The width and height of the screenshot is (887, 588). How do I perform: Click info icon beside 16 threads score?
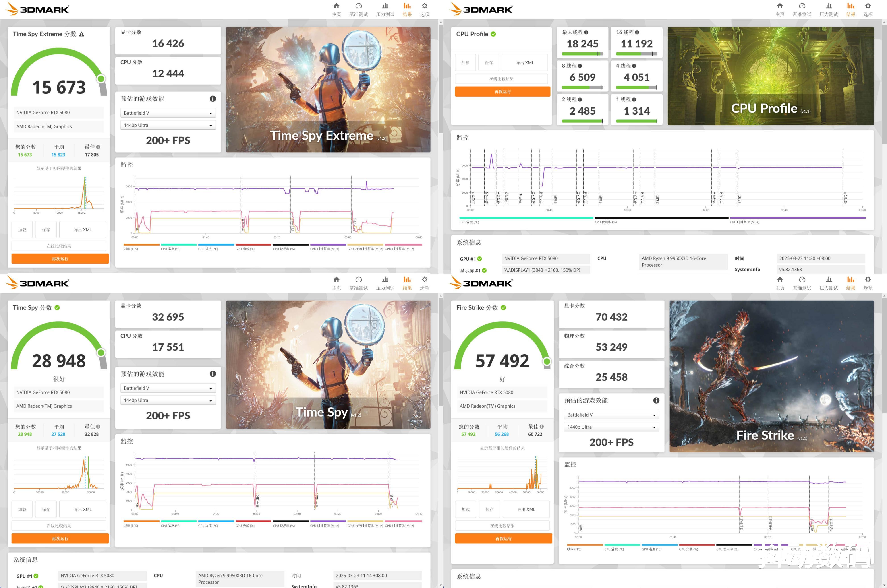[x=637, y=32]
